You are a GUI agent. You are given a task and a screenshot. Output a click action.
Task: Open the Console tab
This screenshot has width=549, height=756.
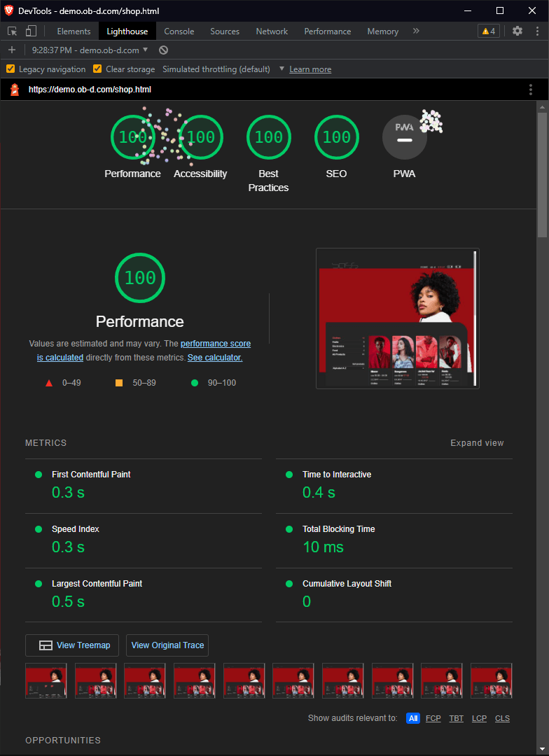click(x=179, y=31)
